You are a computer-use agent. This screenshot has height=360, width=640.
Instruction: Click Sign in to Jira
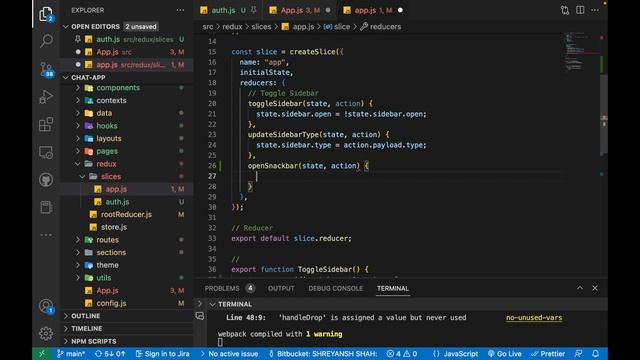pos(162,353)
